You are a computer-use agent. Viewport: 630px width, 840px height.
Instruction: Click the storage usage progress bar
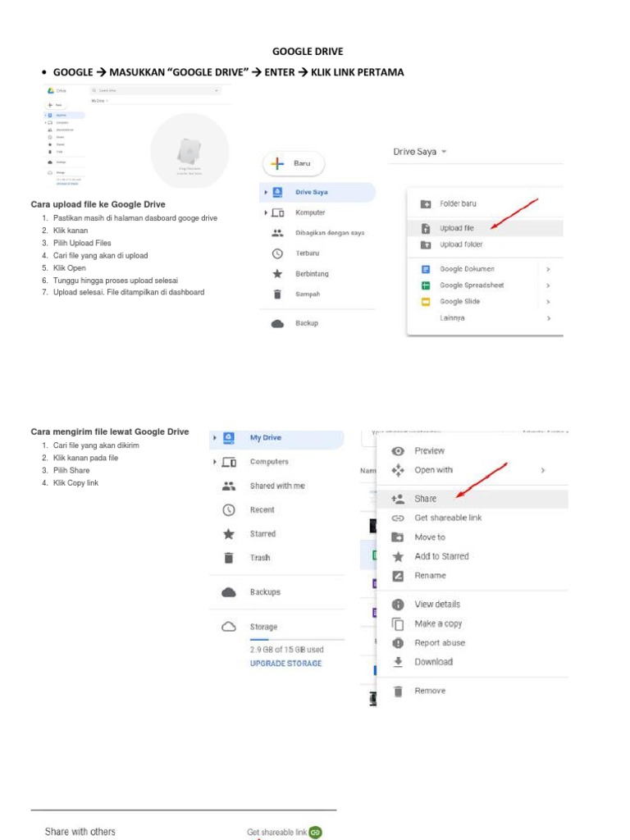click(x=297, y=640)
